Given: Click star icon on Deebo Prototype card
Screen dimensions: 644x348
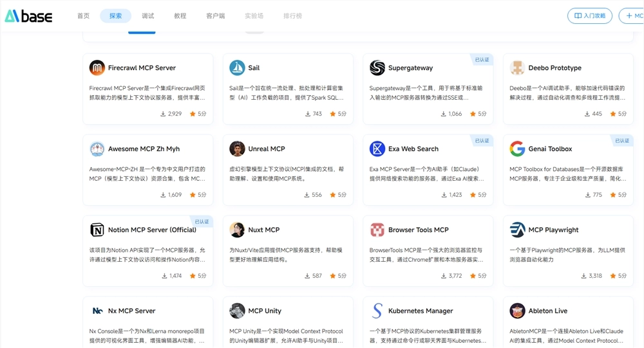Looking at the screenshot, I should coord(613,114).
